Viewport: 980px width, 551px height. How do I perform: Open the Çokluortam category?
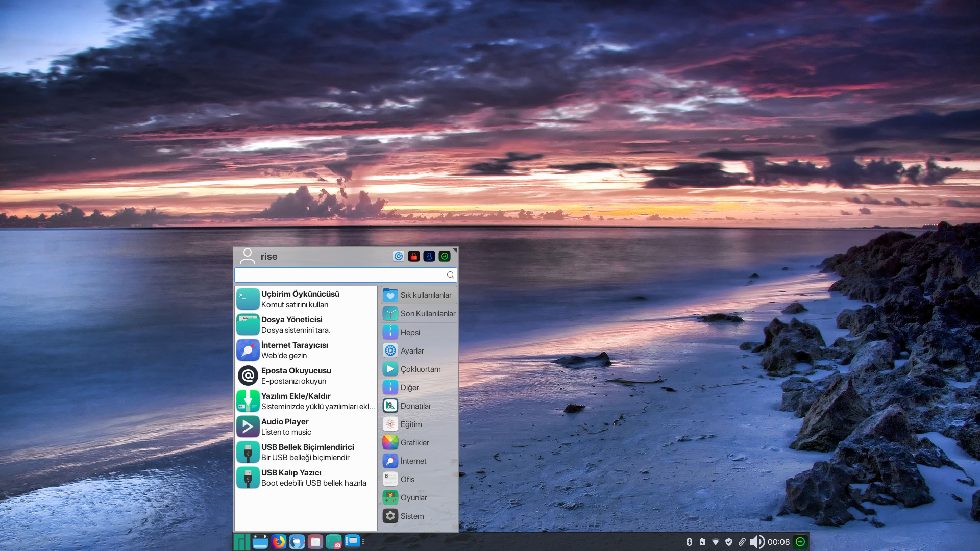(419, 369)
